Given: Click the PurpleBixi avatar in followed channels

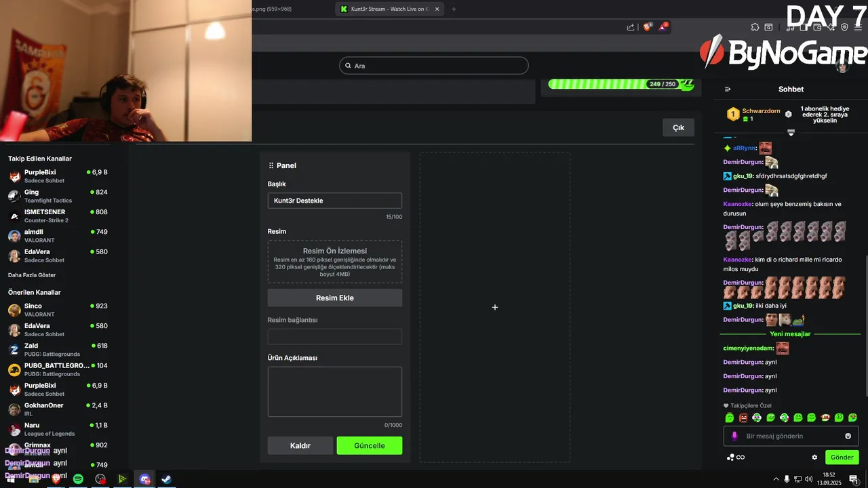Looking at the screenshot, I should tap(14, 176).
